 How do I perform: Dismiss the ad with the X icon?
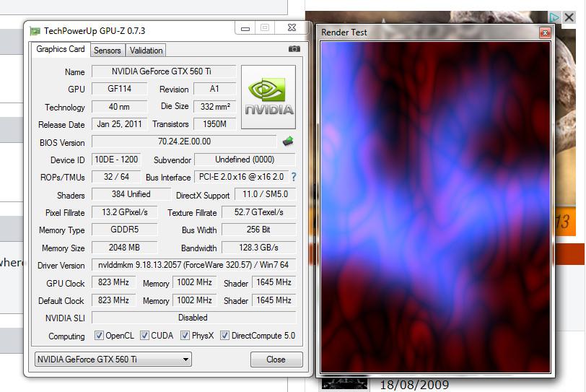click(x=569, y=17)
